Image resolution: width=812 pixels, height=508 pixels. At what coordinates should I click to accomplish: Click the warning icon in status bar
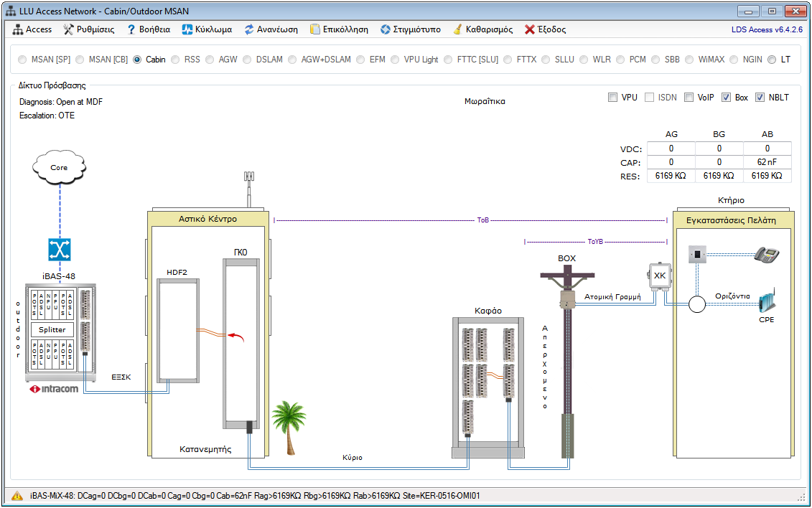click(17, 496)
